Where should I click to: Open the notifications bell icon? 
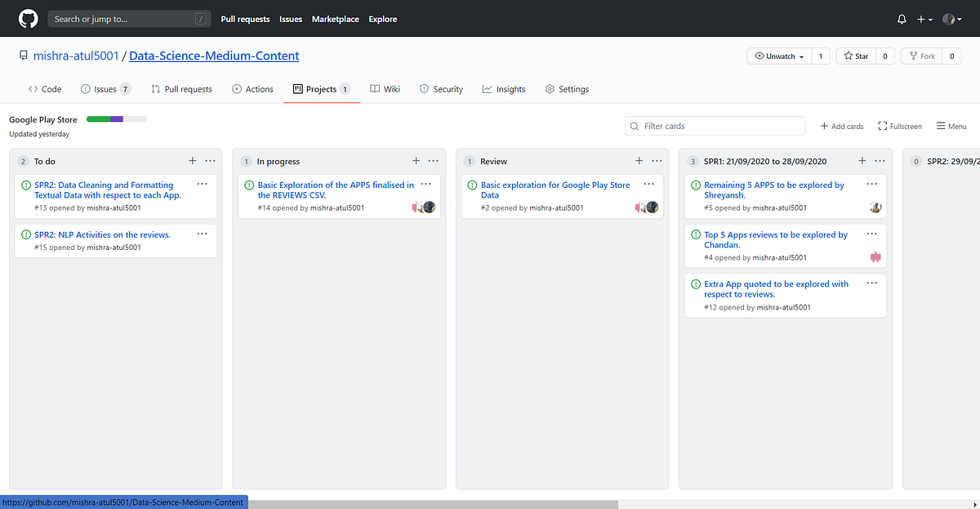pyautogui.click(x=902, y=18)
